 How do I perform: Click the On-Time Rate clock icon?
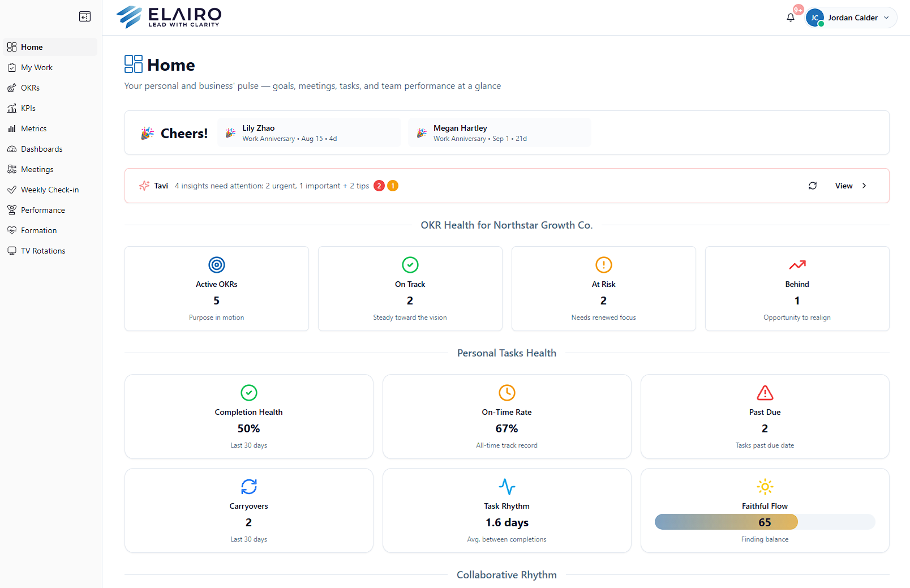pos(507,393)
